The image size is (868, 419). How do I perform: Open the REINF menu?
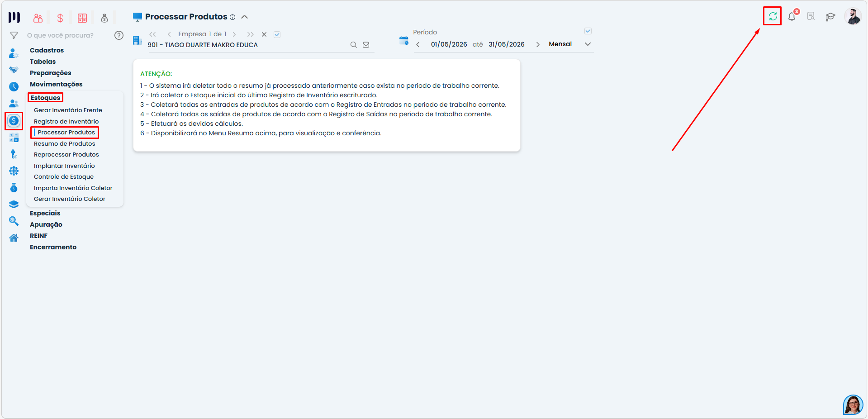tap(38, 236)
